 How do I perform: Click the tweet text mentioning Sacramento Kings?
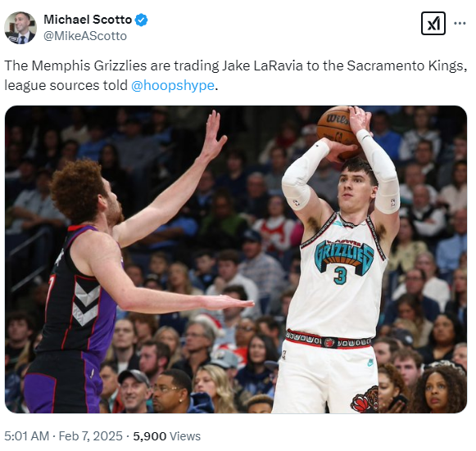click(235, 75)
